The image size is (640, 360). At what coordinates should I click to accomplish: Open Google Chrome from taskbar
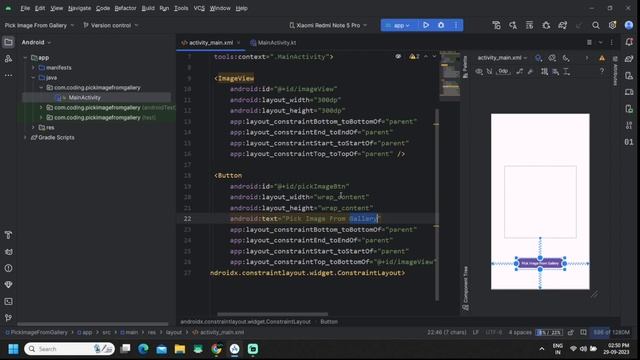216,349
